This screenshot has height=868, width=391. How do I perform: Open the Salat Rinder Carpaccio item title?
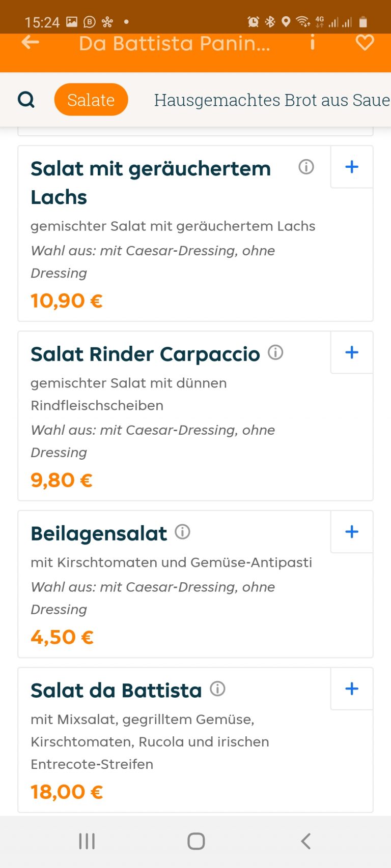coord(145,354)
